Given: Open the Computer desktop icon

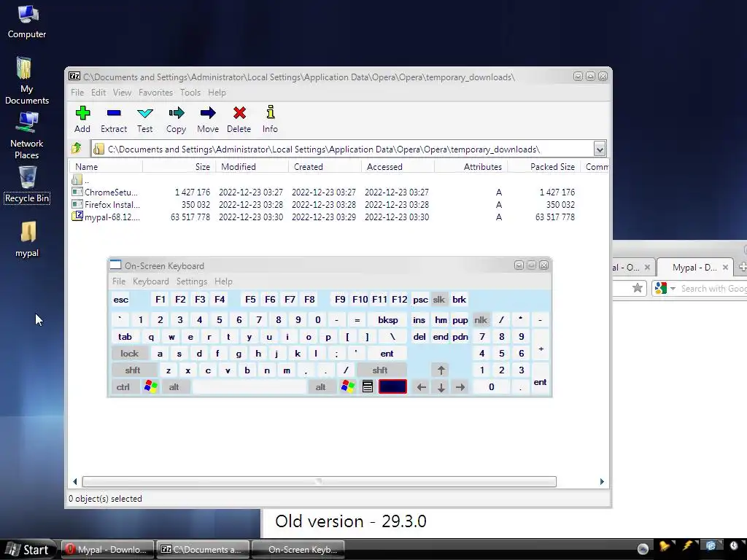Looking at the screenshot, I should click(27, 21).
